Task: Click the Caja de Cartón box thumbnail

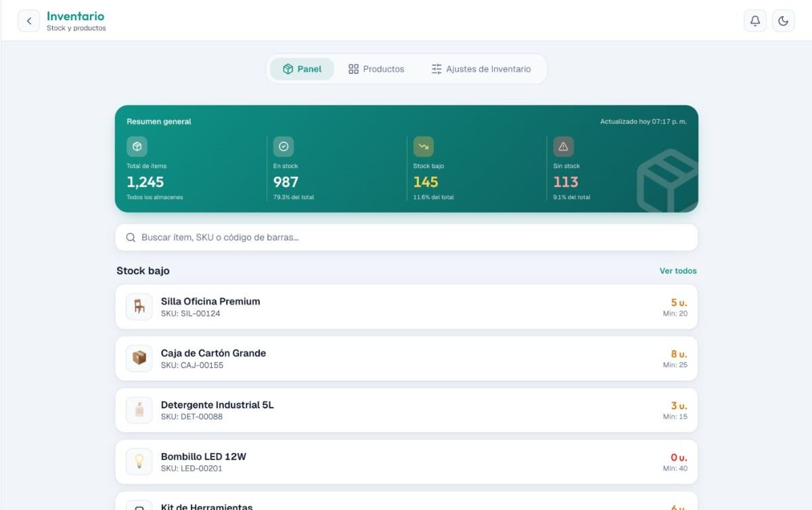Action: [139, 358]
